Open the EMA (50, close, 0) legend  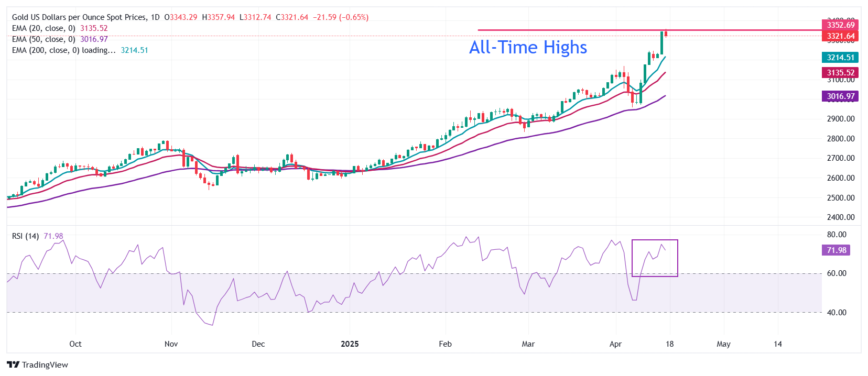tap(44, 39)
